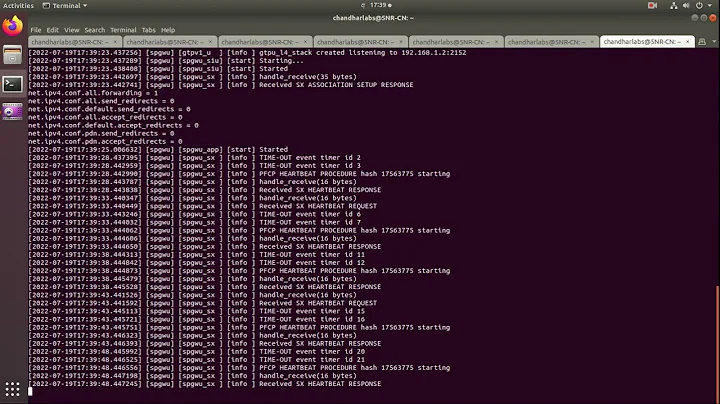The image size is (720, 404).
Task: Click '[spgwu_app] [start] Started' log line
Action: [158, 150]
